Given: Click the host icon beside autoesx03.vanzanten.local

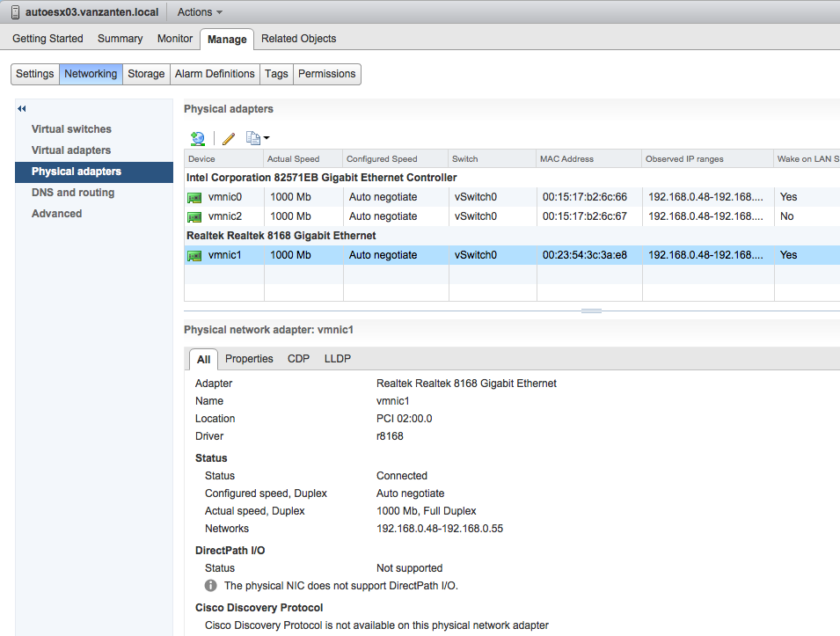Looking at the screenshot, I should pos(16,12).
